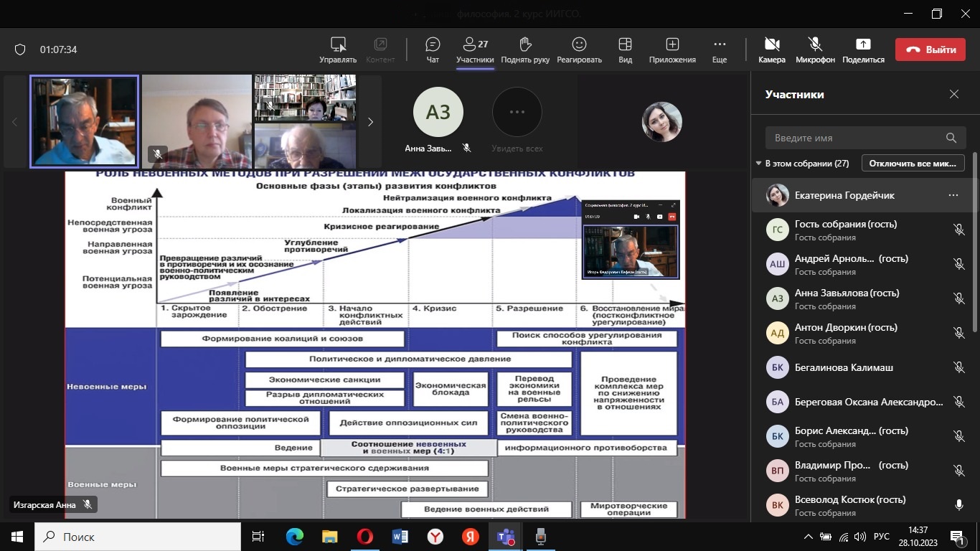
Task: Show next video thumbnails with right chevron
Action: 370,122
